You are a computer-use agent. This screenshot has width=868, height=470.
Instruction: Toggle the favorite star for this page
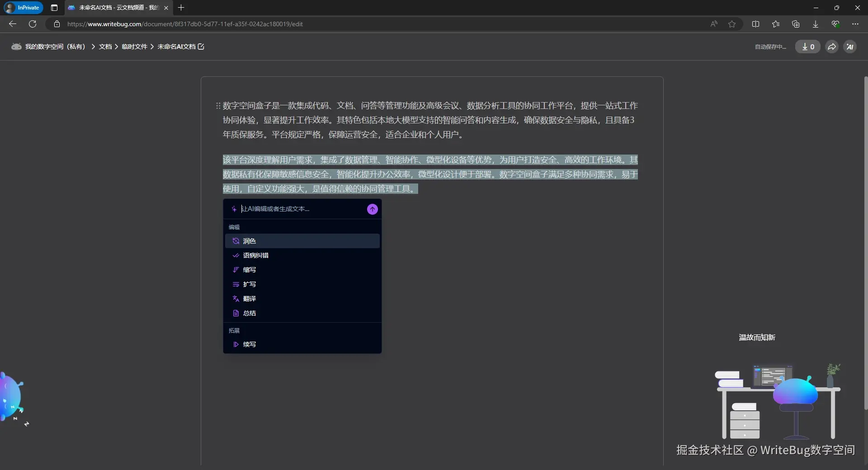coord(732,24)
